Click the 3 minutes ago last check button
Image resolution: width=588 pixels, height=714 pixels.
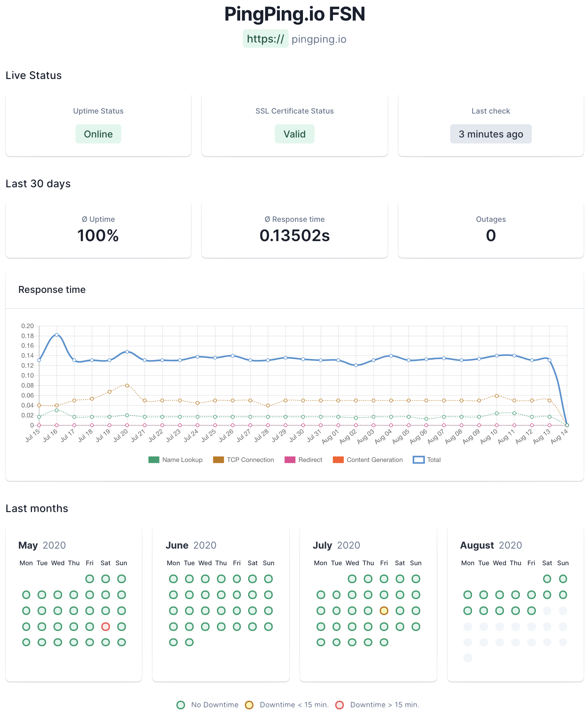[x=490, y=134]
